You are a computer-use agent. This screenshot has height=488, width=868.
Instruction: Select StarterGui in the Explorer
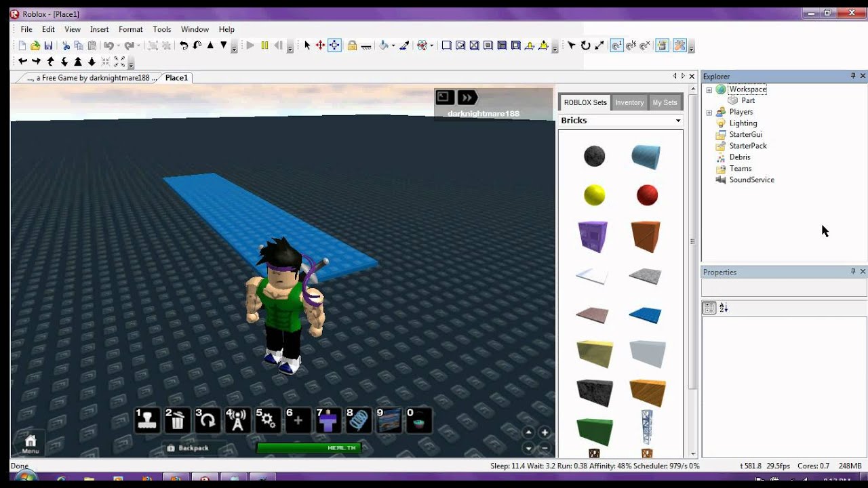745,135
